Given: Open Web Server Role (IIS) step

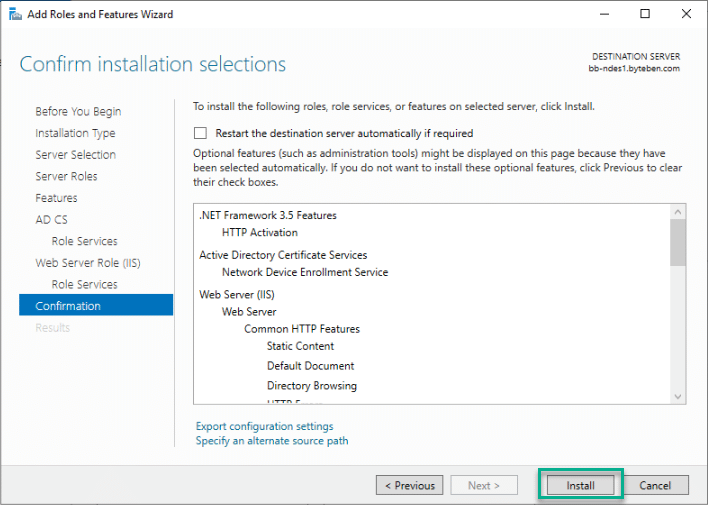Looking at the screenshot, I should tap(88, 263).
